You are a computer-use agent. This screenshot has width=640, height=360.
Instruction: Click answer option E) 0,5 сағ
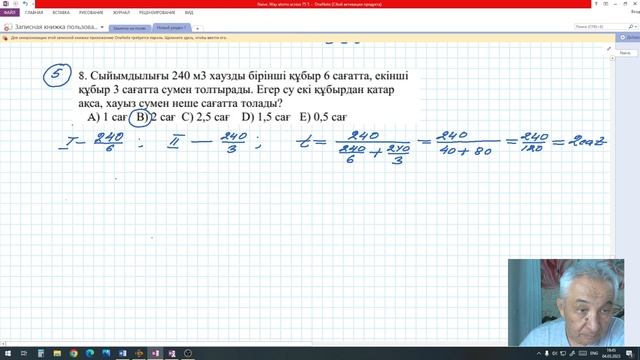point(323,117)
